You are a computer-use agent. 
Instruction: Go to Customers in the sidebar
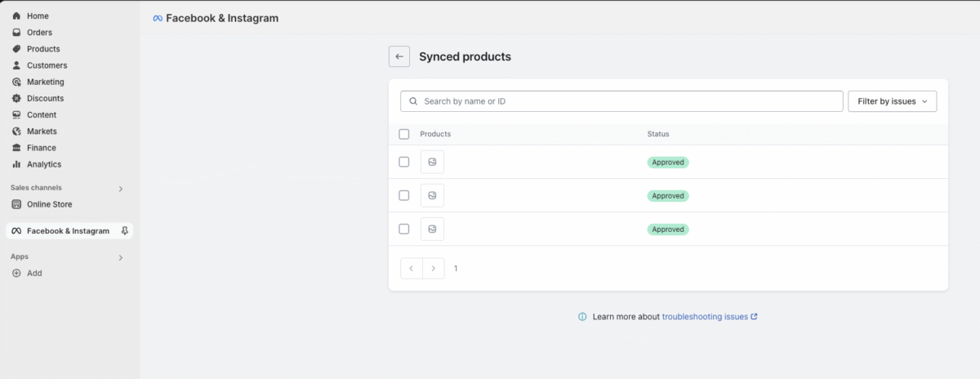click(x=47, y=65)
